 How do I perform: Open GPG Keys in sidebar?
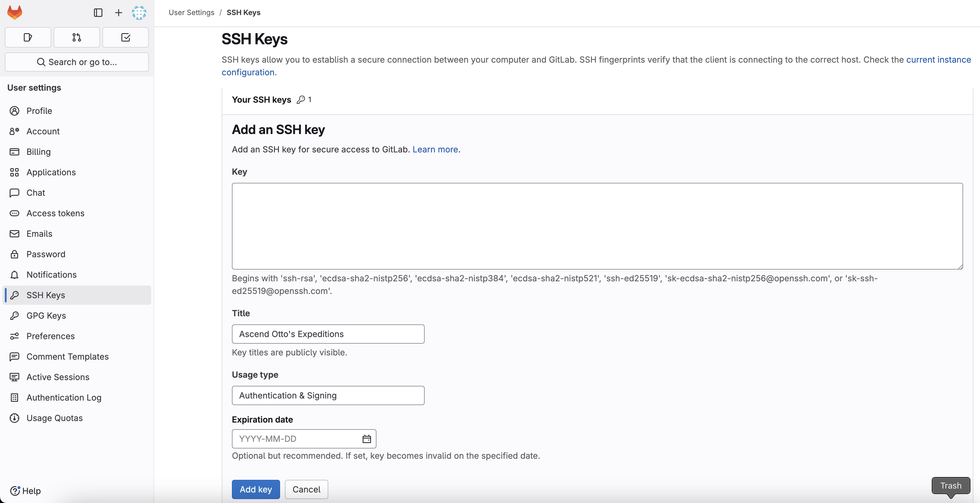coord(46,315)
